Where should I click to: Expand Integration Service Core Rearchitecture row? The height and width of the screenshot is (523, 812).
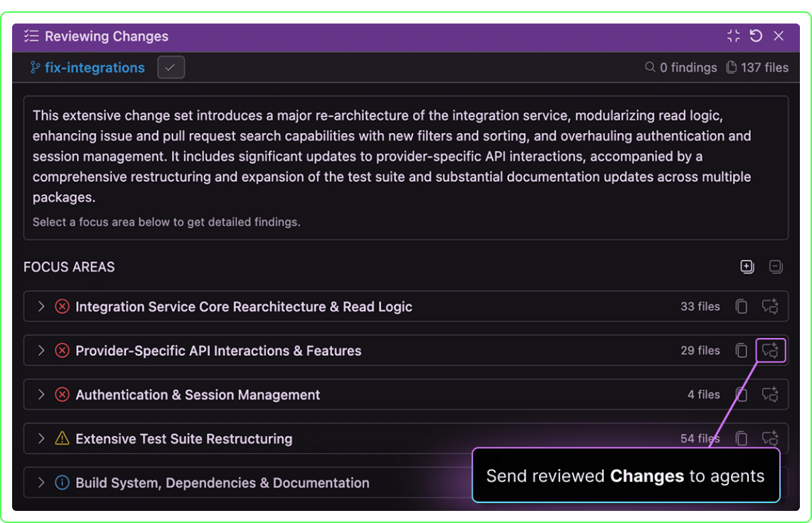click(x=41, y=307)
